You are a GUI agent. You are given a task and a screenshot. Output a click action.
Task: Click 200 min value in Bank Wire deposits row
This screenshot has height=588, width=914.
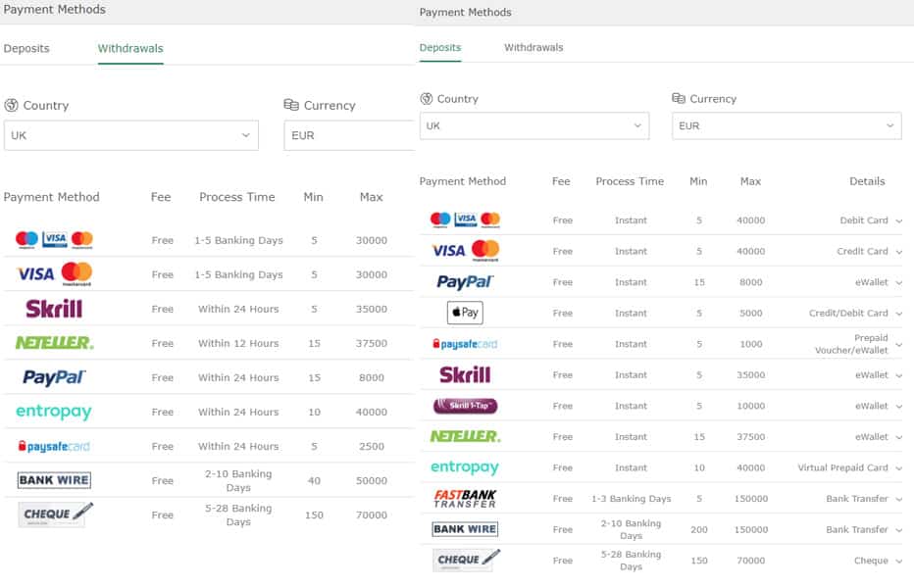[x=699, y=530]
